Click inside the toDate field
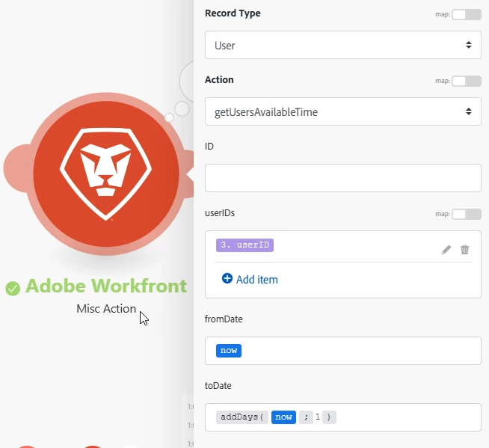The height and width of the screenshot is (448, 489). 343,417
